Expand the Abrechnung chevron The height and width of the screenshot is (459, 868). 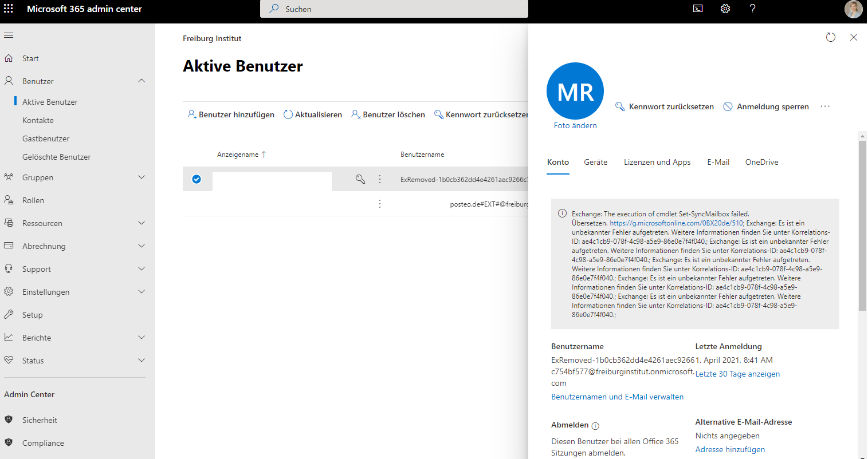tap(142, 246)
